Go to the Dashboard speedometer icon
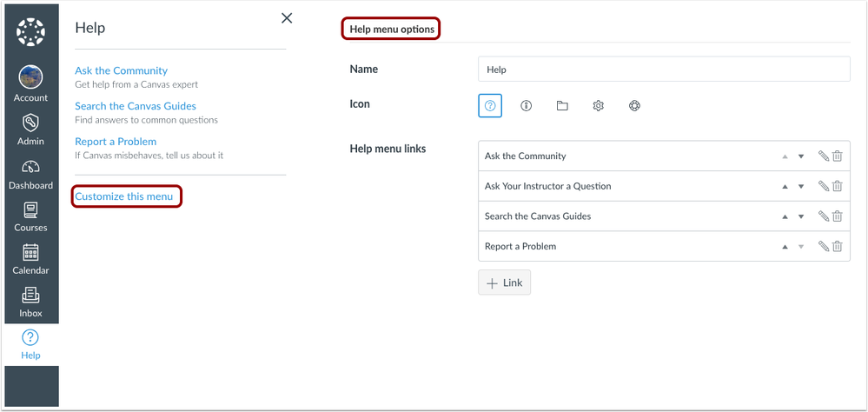 (x=30, y=167)
